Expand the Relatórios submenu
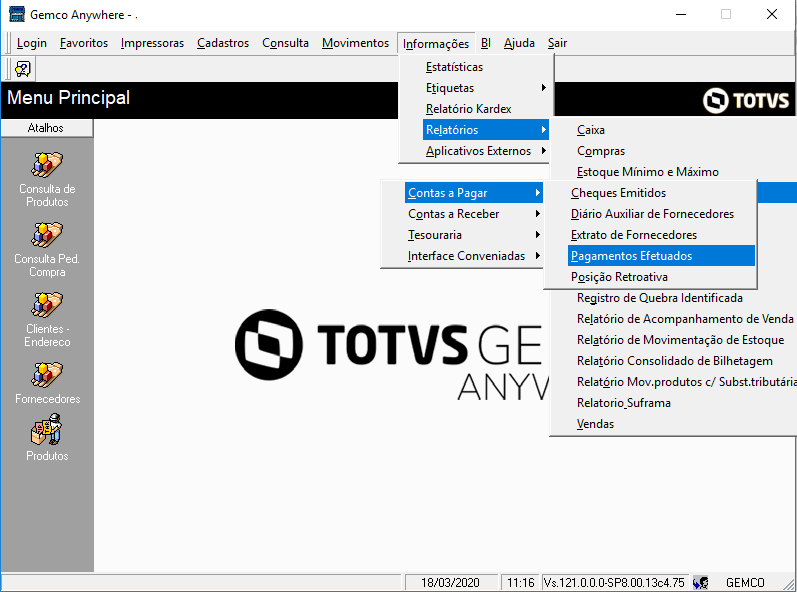 click(x=485, y=130)
